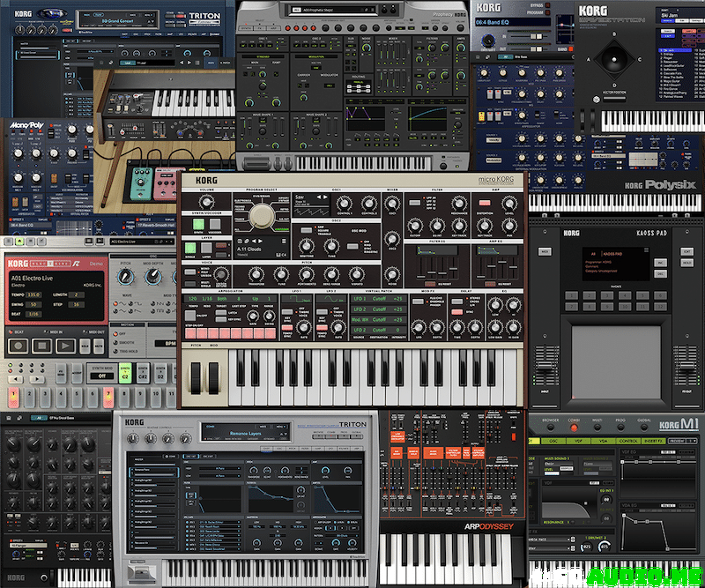Select the M1 COMBI mode button

pyautogui.click(x=574, y=427)
